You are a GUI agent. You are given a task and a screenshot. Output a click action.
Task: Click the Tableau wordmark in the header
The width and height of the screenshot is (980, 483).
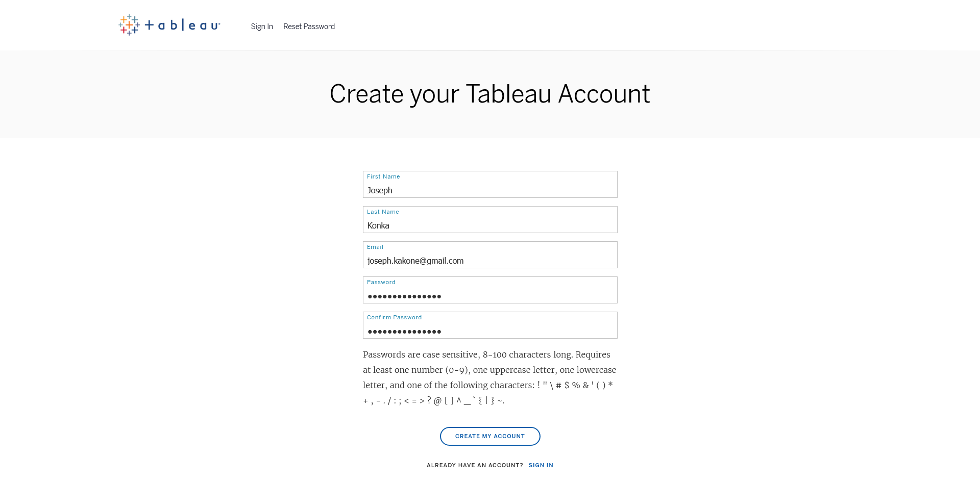182,25
